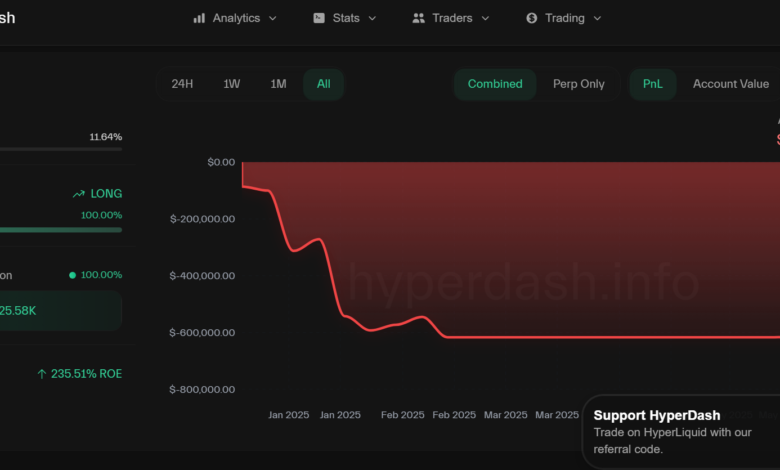The image size is (780, 470).
Task: Switch to Perp Only view
Action: pyautogui.click(x=579, y=84)
